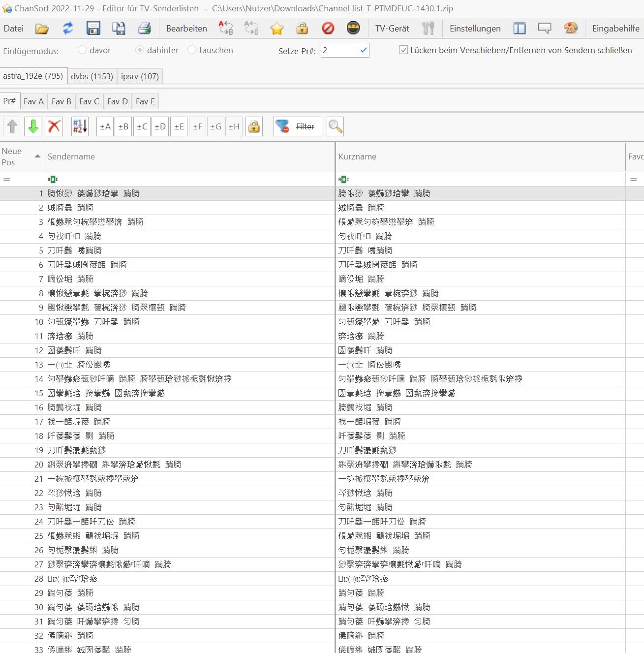
Task: Open the Bearbeiten menu
Action: point(186,29)
